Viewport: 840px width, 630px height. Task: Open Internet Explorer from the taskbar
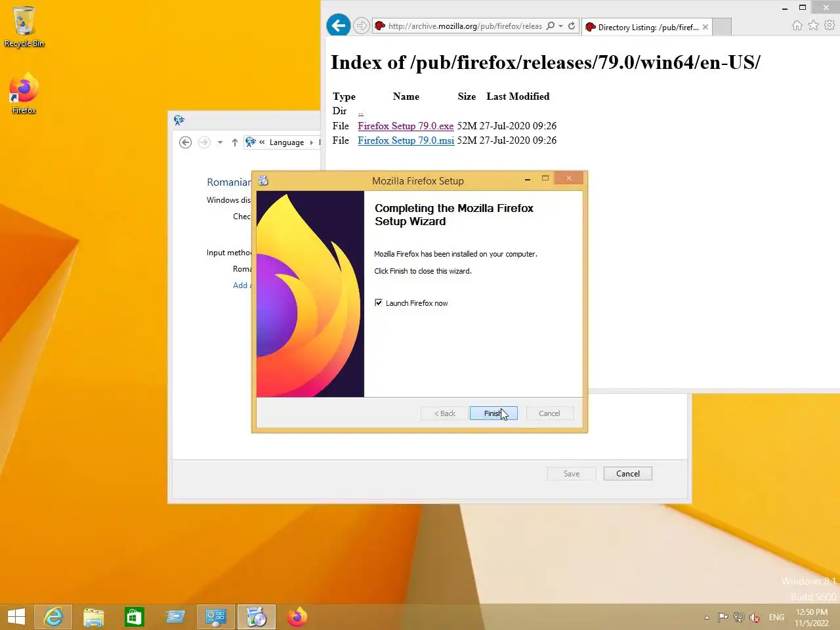(x=53, y=617)
